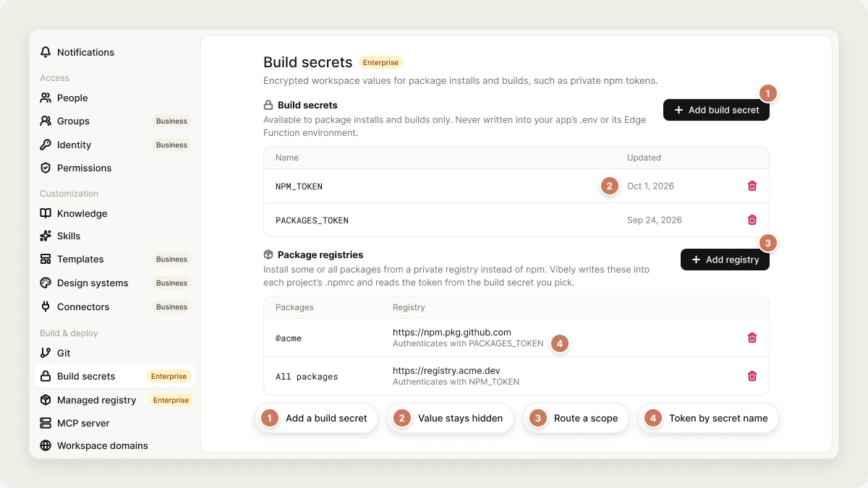Screen dimensions: 868x488
Task: Click the MCP server icon
Action: tap(46, 423)
